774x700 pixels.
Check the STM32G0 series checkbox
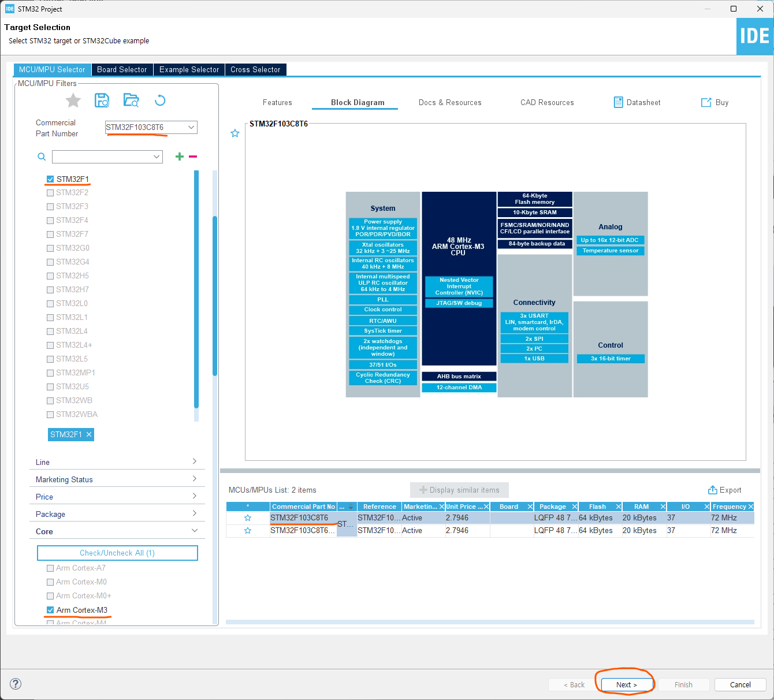50,248
